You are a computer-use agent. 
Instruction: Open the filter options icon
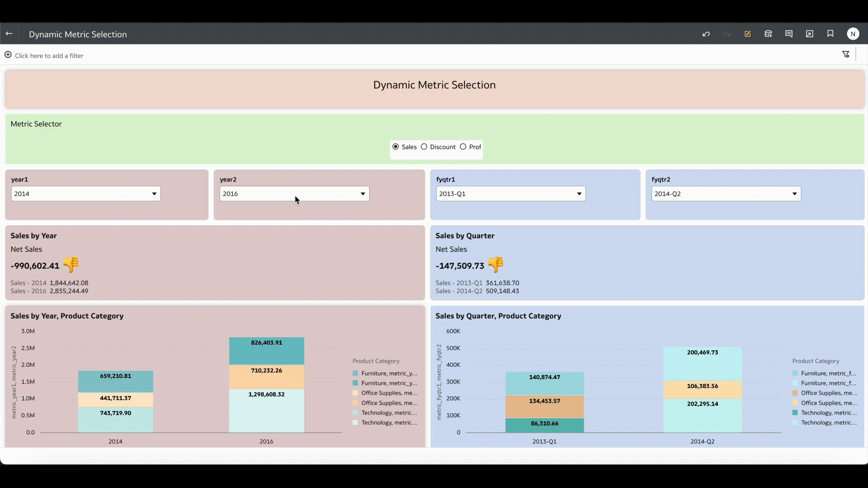click(x=846, y=54)
